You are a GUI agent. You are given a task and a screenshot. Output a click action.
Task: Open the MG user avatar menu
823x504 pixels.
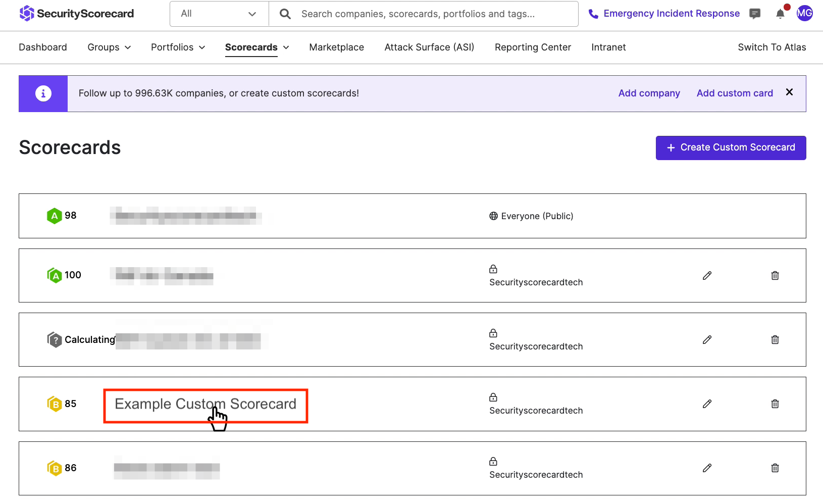(804, 13)
